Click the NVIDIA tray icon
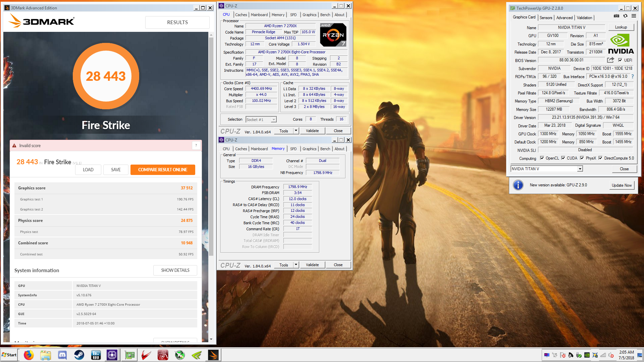Image resolution: width=644 pixels, height=362 pixels. tap(587, 355)
